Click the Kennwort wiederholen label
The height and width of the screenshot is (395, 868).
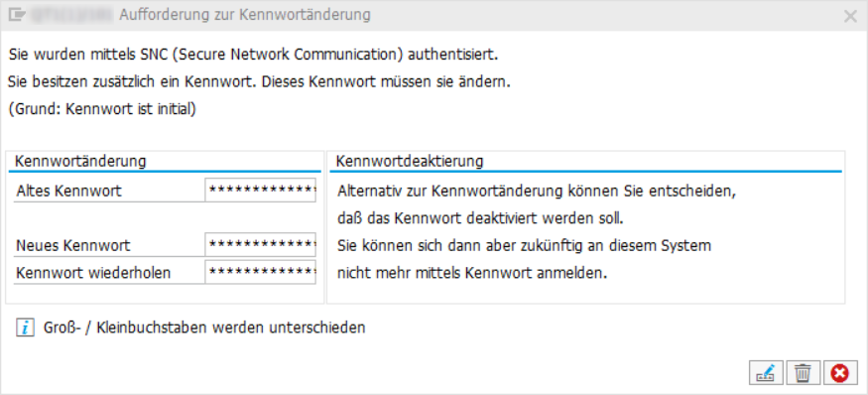(x=93, y=273)
